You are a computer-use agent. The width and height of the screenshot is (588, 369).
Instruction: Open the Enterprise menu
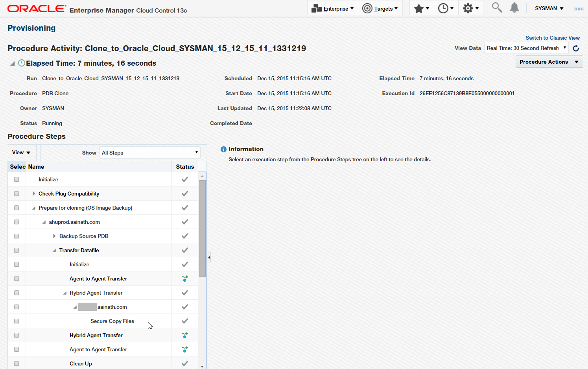(x=333, y=8)
